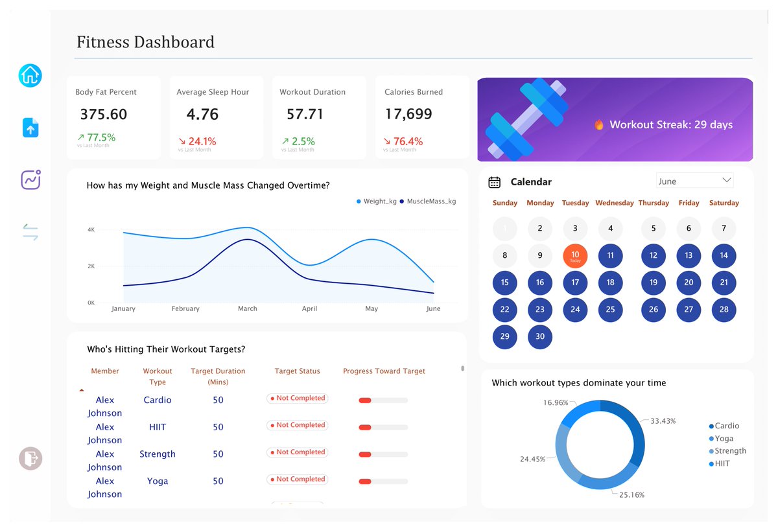Click the Cardio legend entry
778x532 pixels.
click(724, 426)
